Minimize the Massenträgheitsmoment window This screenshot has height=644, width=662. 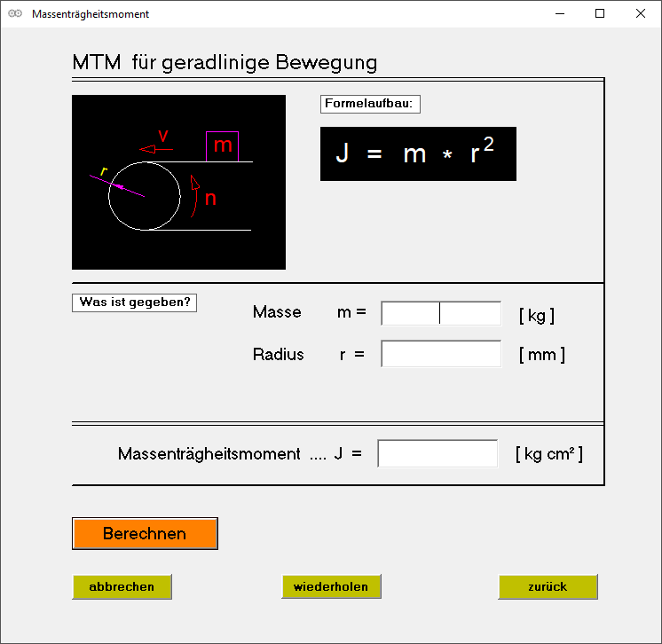560,13
